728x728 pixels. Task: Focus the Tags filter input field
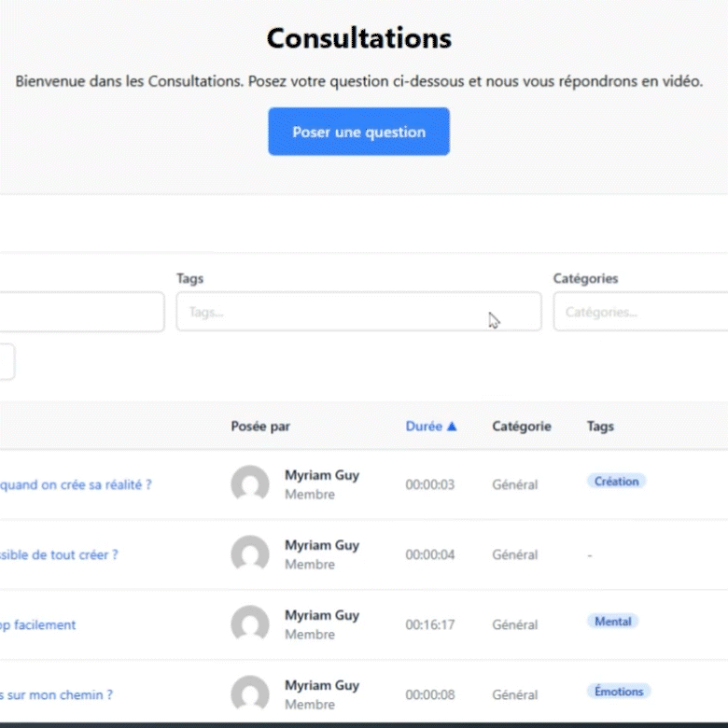pyautogui.click(x=358, y=312)
